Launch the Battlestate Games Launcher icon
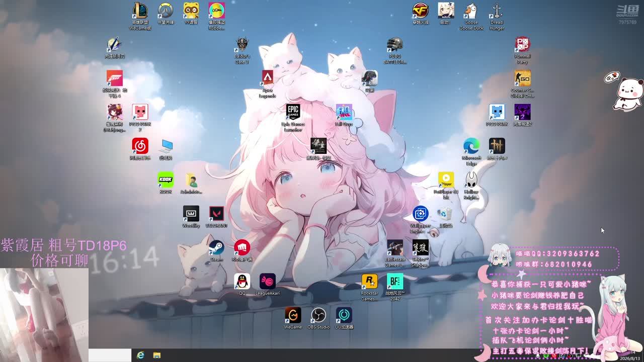The height and width of the screenshot is (362, 644). (395, 247)
